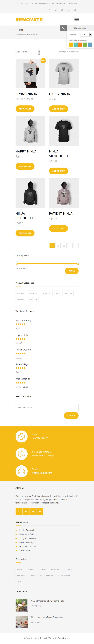This screenshot has height=644, width=94.
Task: Click the yellow Facebook icon in About Us
Action: tap(19, 511)
